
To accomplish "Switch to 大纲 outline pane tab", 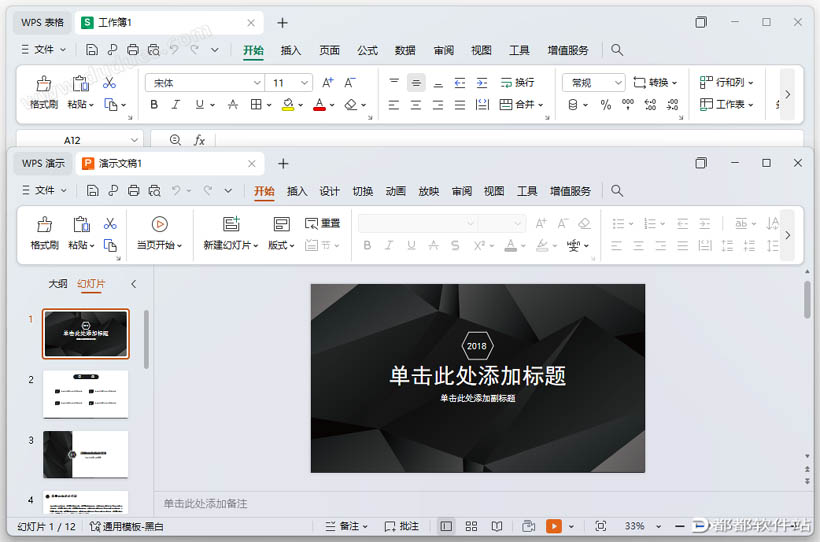I will tap(58, 284).
